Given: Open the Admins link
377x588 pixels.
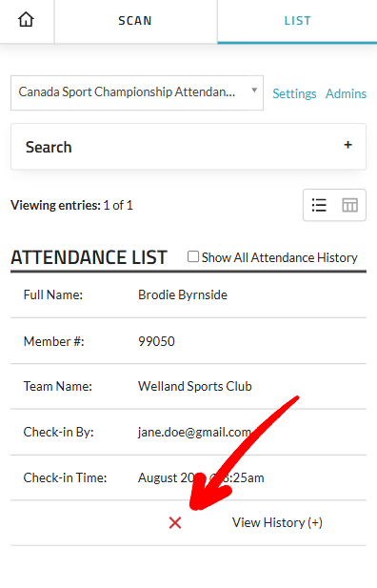Looking at the screenshot, I should point(346,93).
